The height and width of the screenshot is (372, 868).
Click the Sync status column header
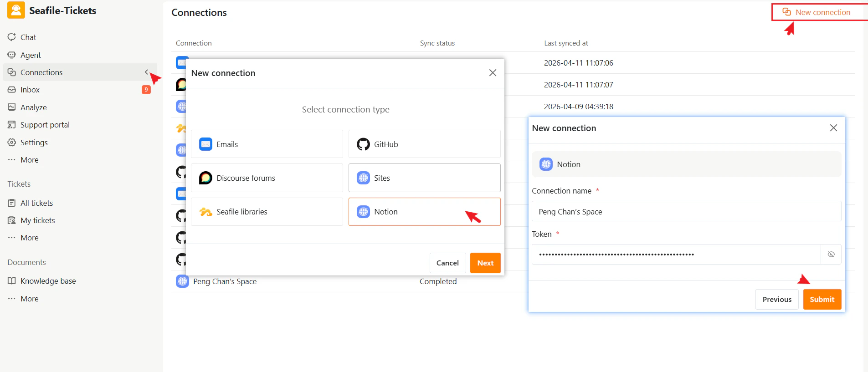click(437, 43)
